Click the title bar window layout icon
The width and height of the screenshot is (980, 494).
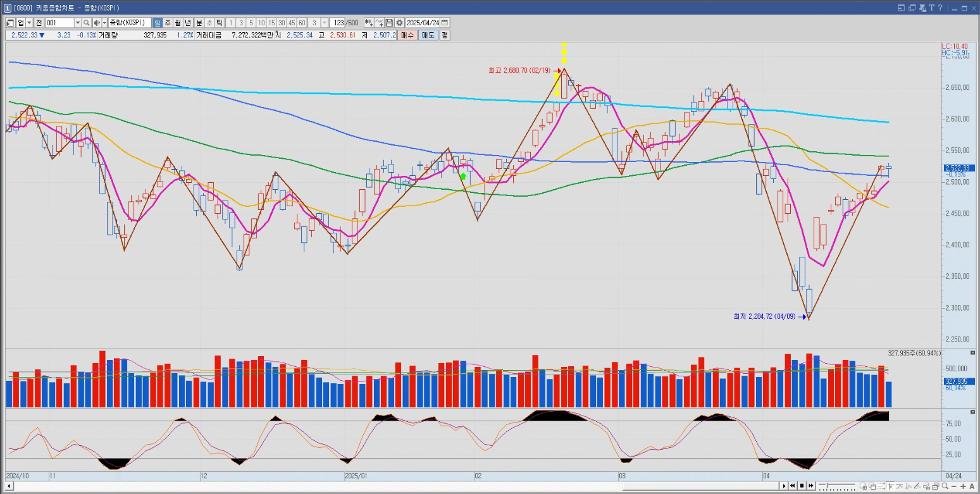tap(902, 8)
